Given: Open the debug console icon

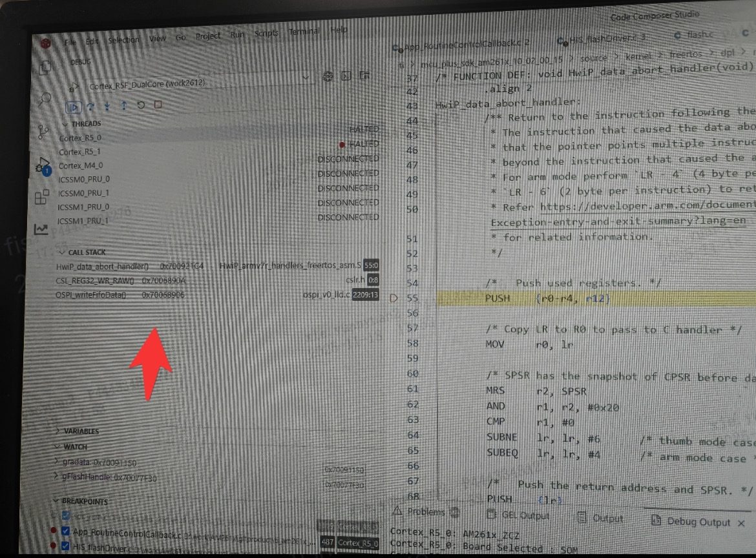Looking at the screenshot, I should [346, 76].
